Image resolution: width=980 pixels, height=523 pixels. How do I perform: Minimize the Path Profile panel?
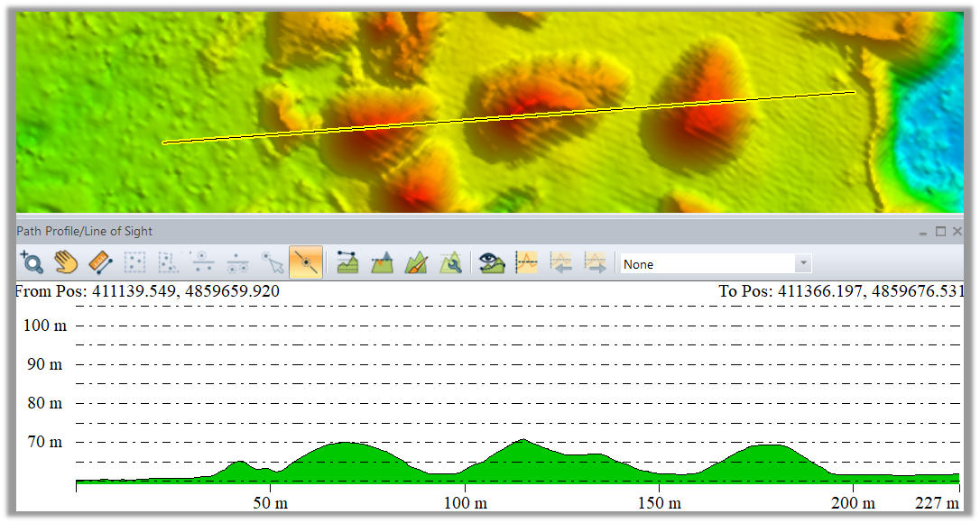click(923, 232)
